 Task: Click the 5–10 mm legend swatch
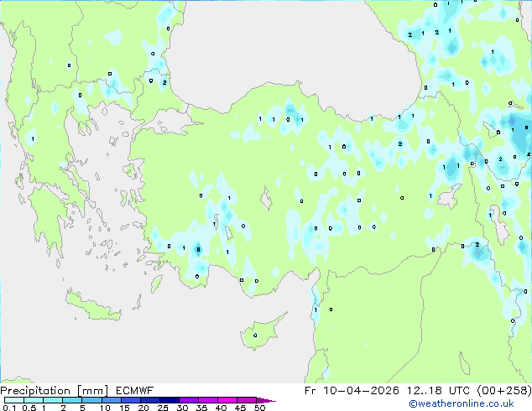[x=91, y=400]
